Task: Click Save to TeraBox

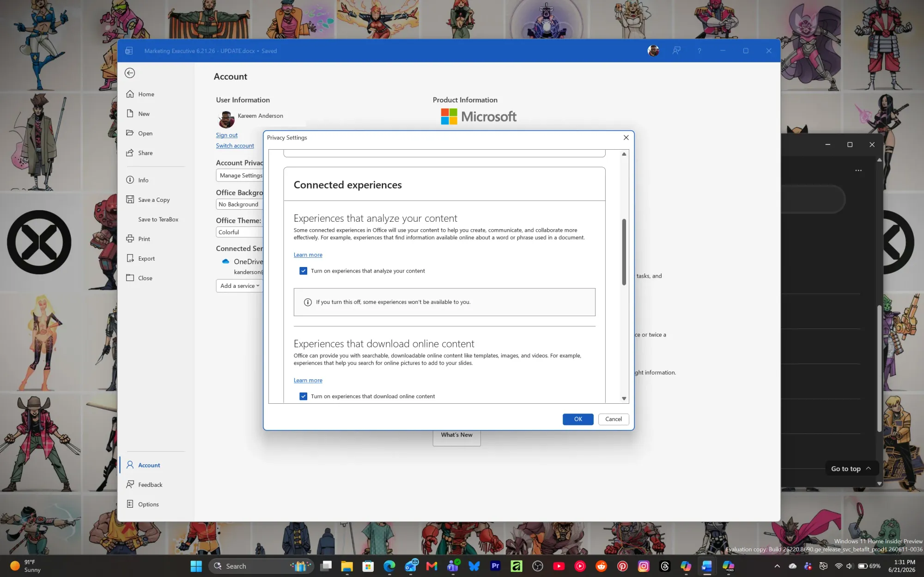Action: [158, 219]
